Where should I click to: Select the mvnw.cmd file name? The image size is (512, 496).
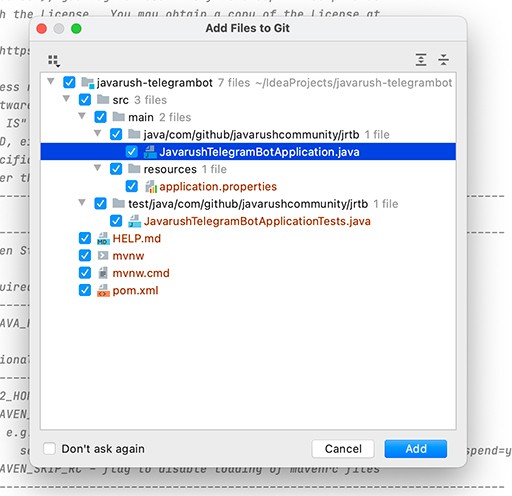tap(141, 273)
